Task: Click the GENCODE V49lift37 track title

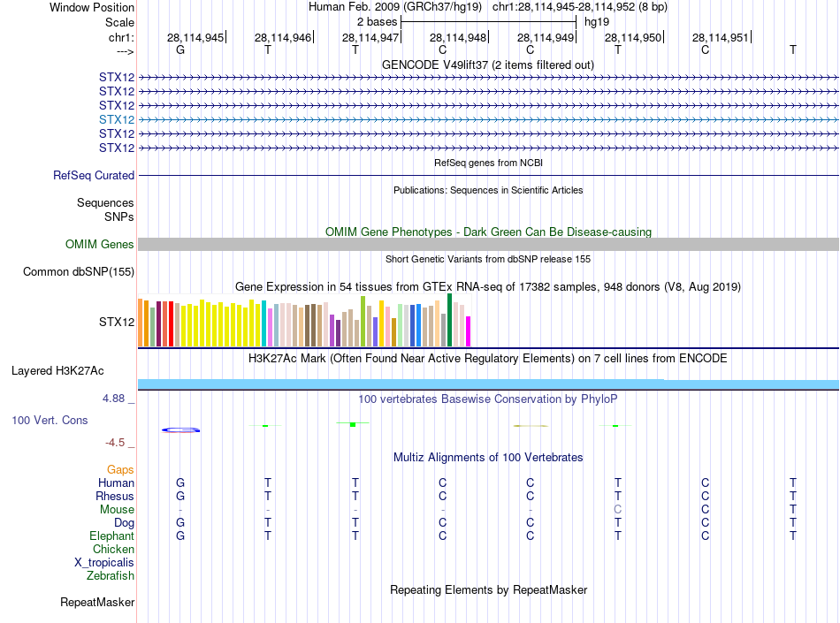Action: (488, 65)
